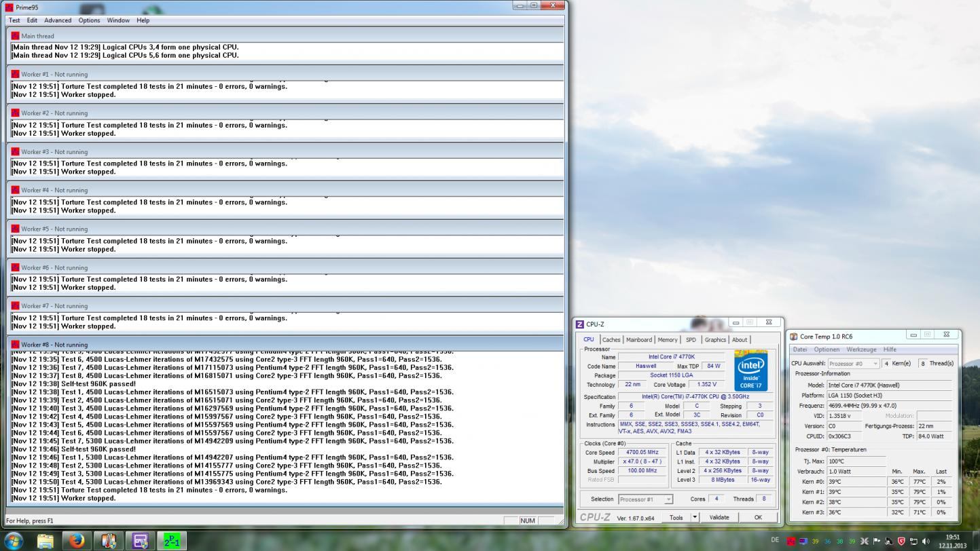Switch to CPU-Z taskbar button
980x551 pixels.
pyautogui.click(x=141, y=541)
